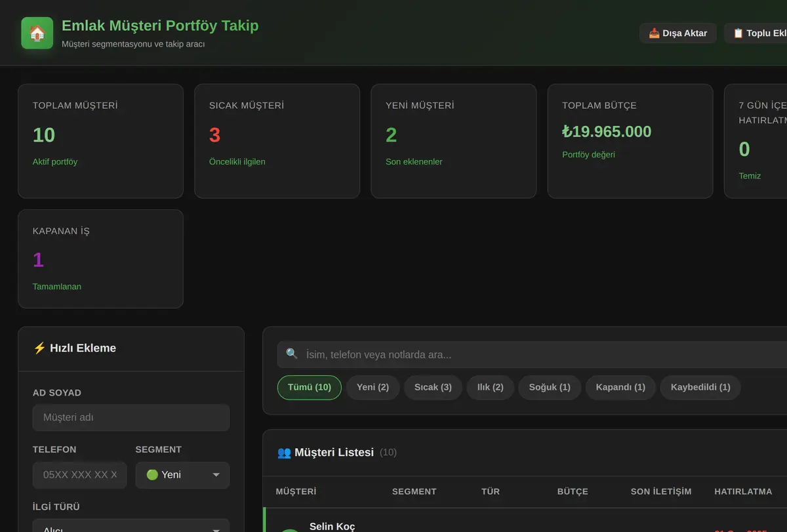Click the Emlak Müşteri Portföy Takip title
This screenshot has height=532, width=787.
tap(160, 26)
